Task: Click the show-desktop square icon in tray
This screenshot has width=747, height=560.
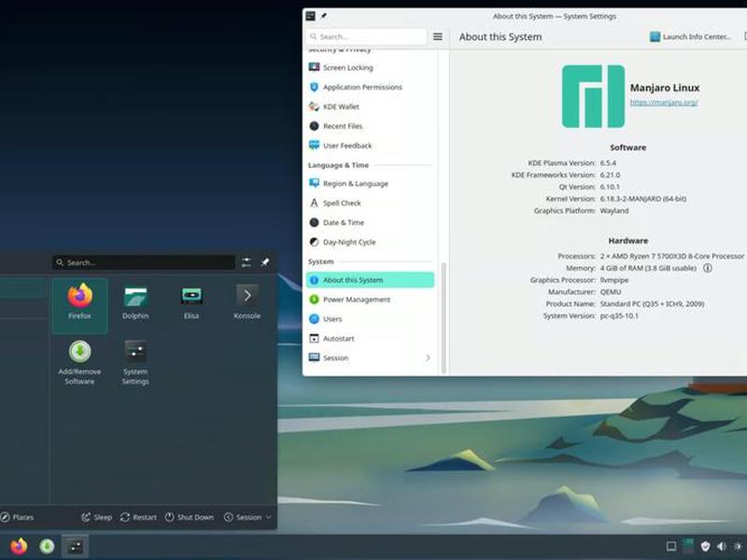Action: tap(670, 546)
